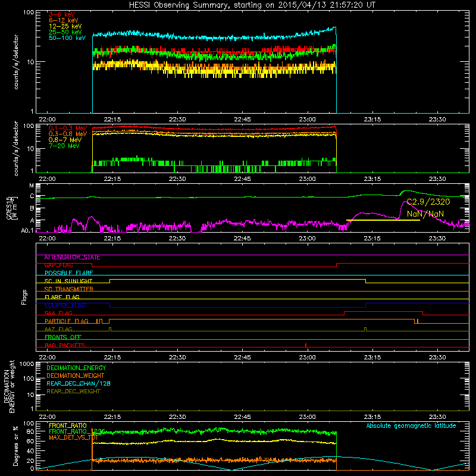Screen dimensions: 476x476
Task: Select the SC_IN_SUNLIGHT flag label
Action: [68, 281]
